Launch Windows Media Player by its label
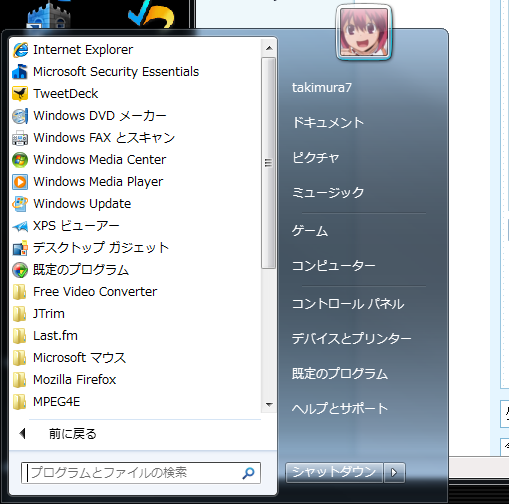The image size is (509, 504). point(98,182)
